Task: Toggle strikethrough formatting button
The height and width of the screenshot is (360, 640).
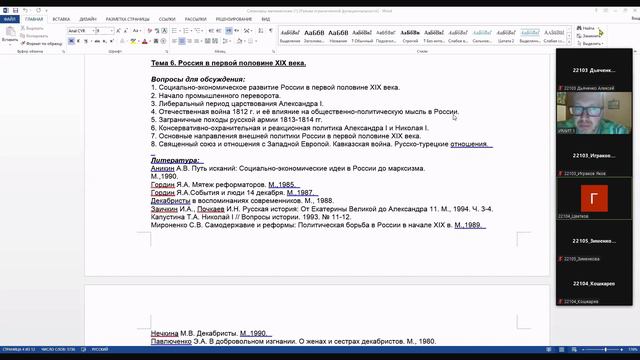Action: pyautogui.click(x=97, y=41)
